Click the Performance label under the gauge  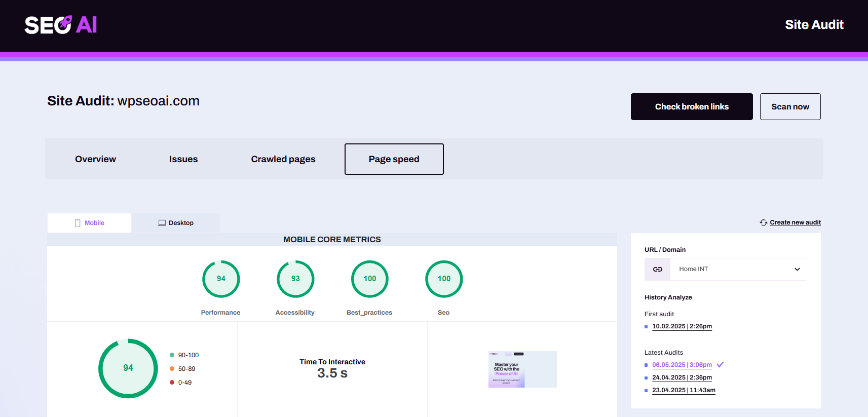click(220, 313)
